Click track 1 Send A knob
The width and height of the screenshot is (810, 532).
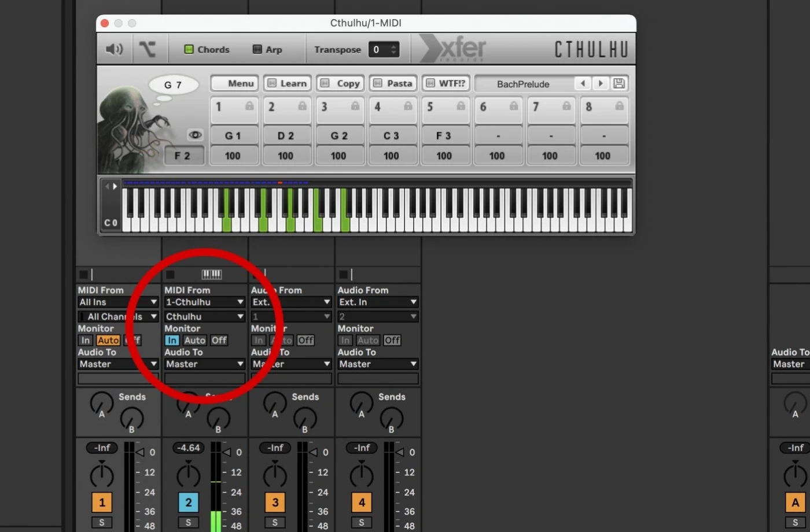(x=102, y=403)
